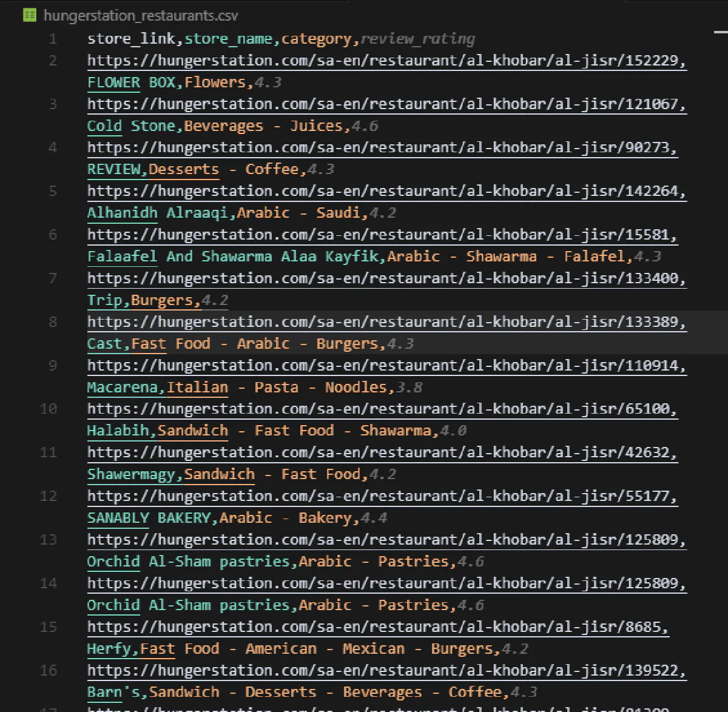
Task: Select the hungerstation_restaurants.csv breadcrumb name
Action: (x=141, y=15)
